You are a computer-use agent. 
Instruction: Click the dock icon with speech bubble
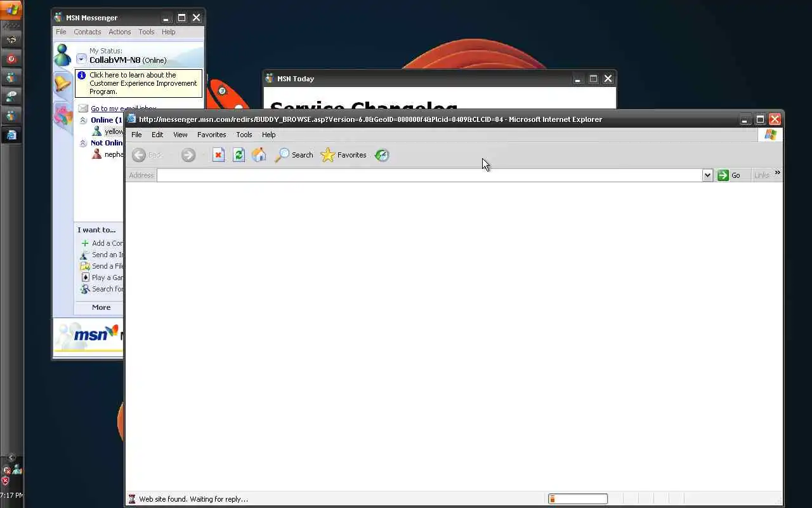pos(11,97)
